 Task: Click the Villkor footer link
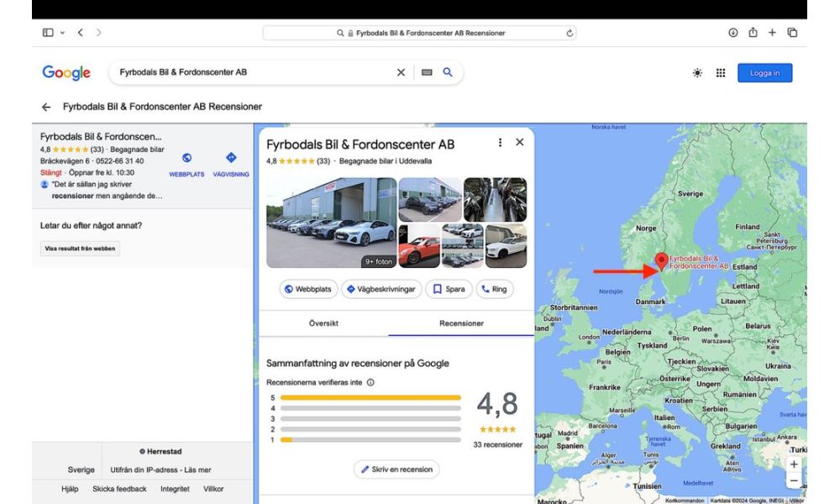[x=213, y=489]
